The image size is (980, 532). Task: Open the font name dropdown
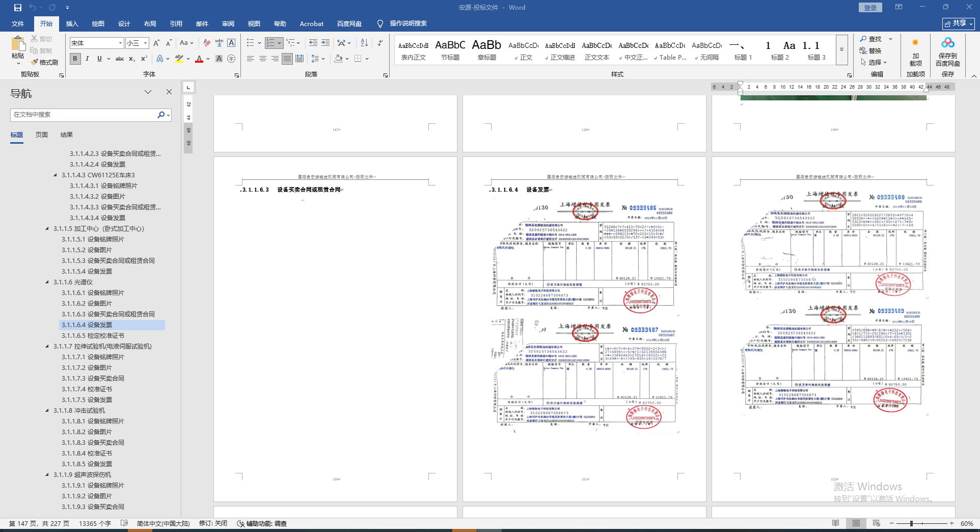tap(120, 43)
